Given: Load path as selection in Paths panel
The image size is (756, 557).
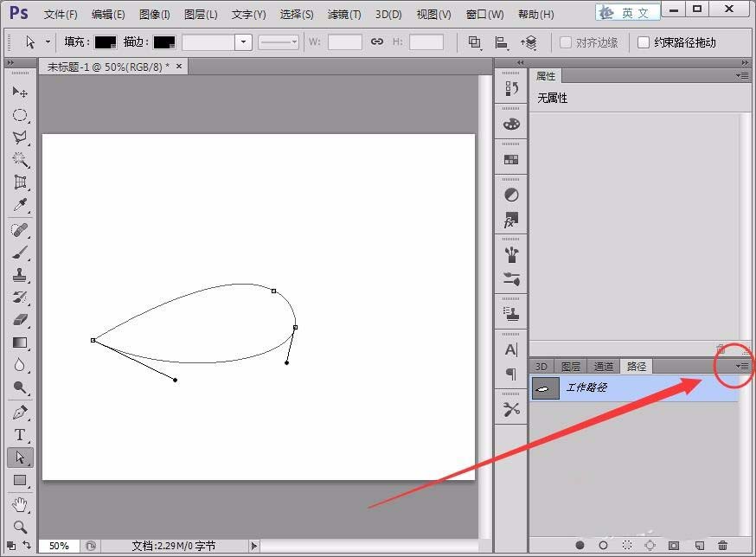Looking at the screenshot, I should tap(626, 546).
